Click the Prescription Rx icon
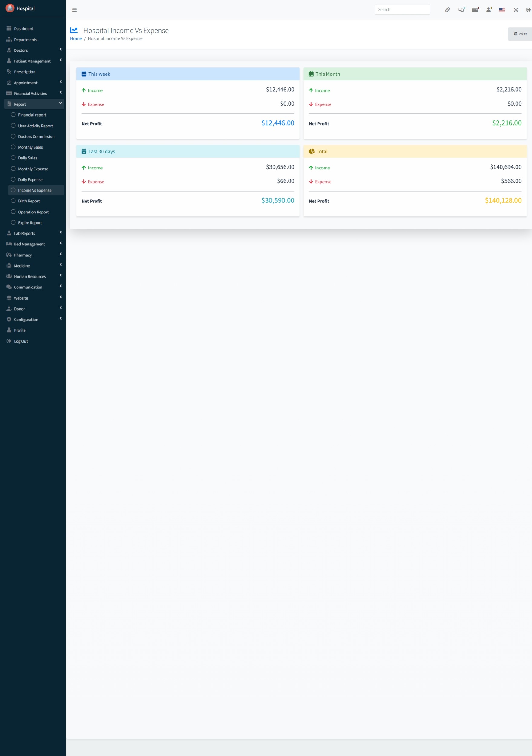This screenshot has width=532, height=756. [9, 71]
